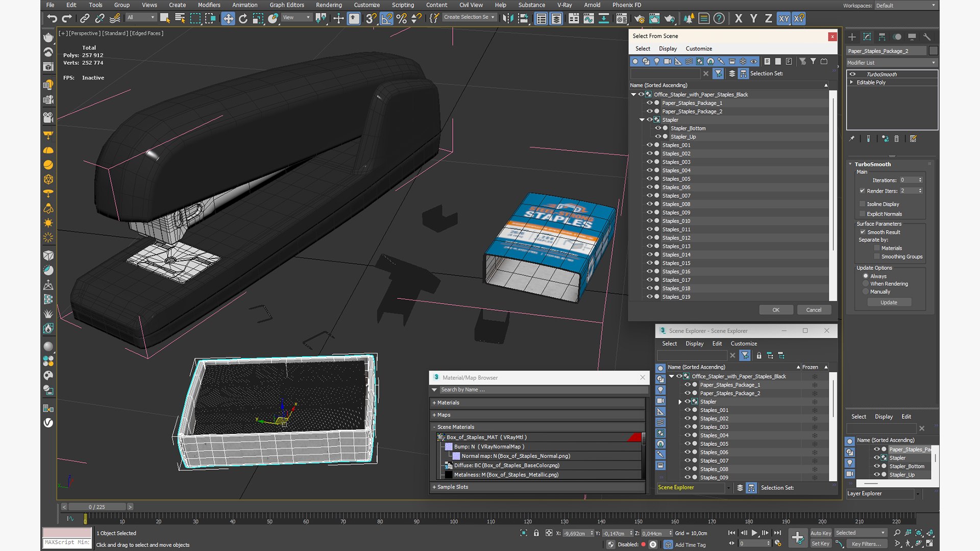Toggle the Angle Snap tool
Viewport: 980px width, 551px height.
point(387,19)
